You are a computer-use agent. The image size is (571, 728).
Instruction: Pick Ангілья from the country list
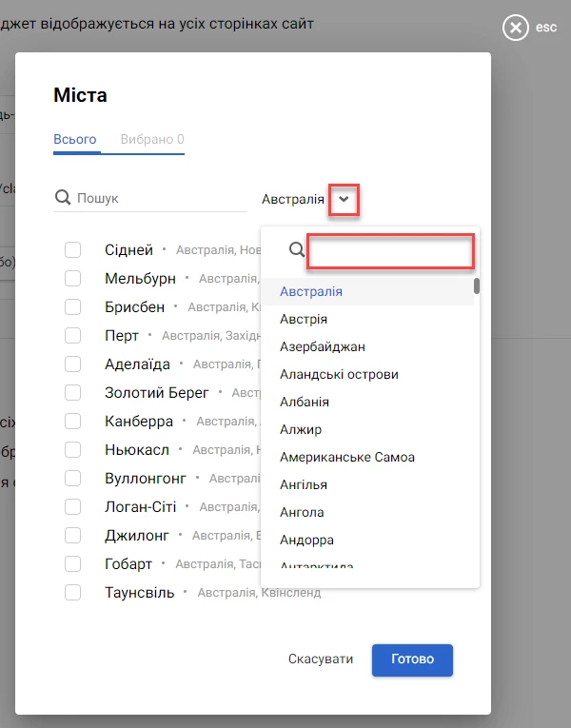367,484
